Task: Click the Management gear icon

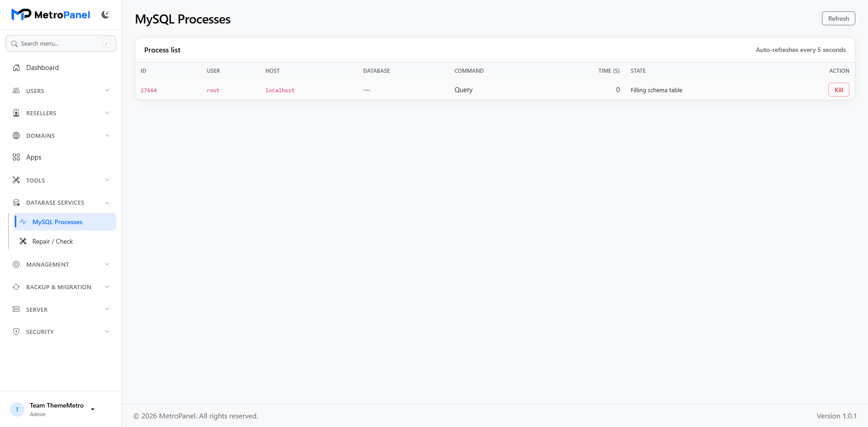Action: click(16, 264)
